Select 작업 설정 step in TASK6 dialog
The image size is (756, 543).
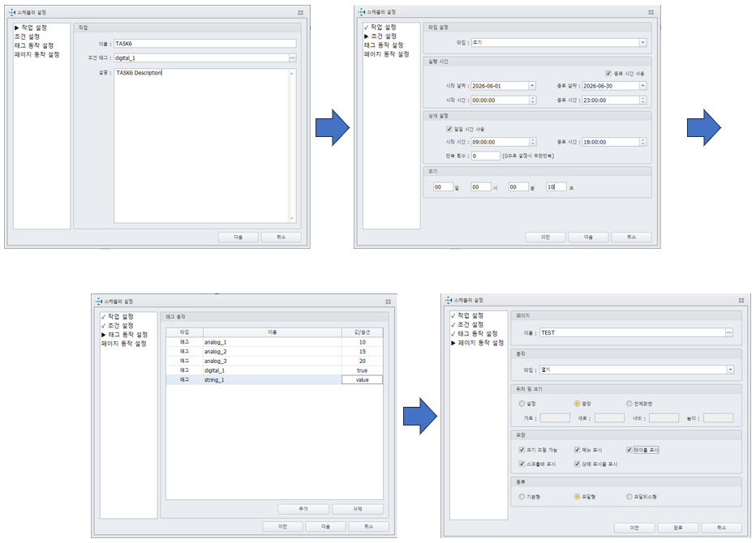click(31, 28)
